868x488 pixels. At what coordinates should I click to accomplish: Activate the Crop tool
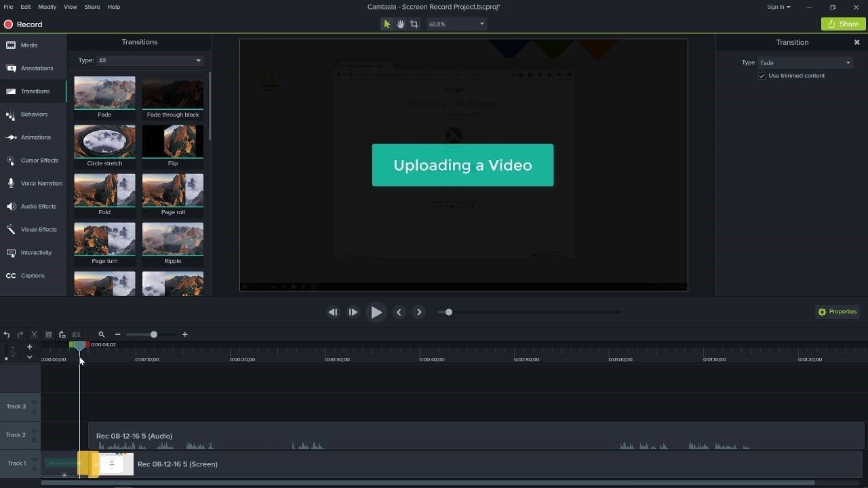pos(414,24)
